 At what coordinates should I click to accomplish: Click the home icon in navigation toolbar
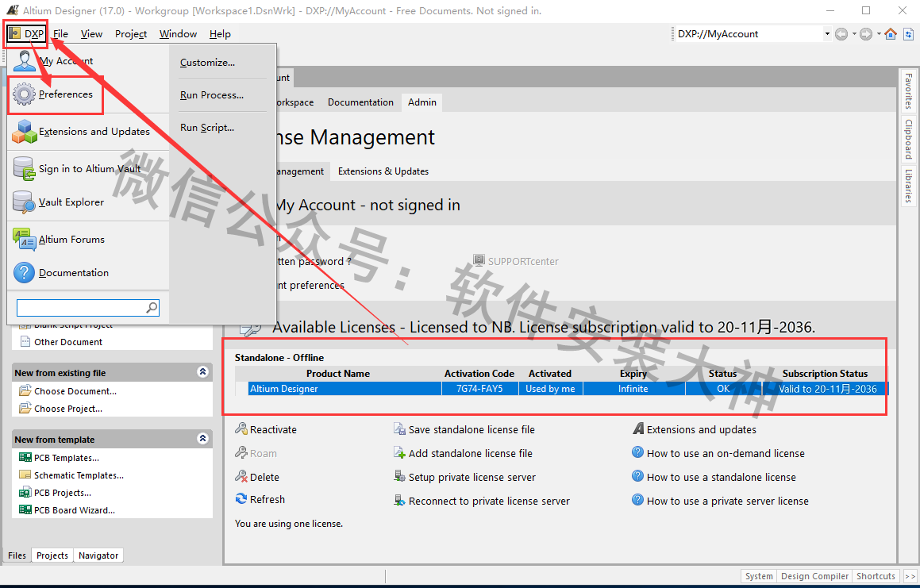pyautogui.click(x=891, y=34)
